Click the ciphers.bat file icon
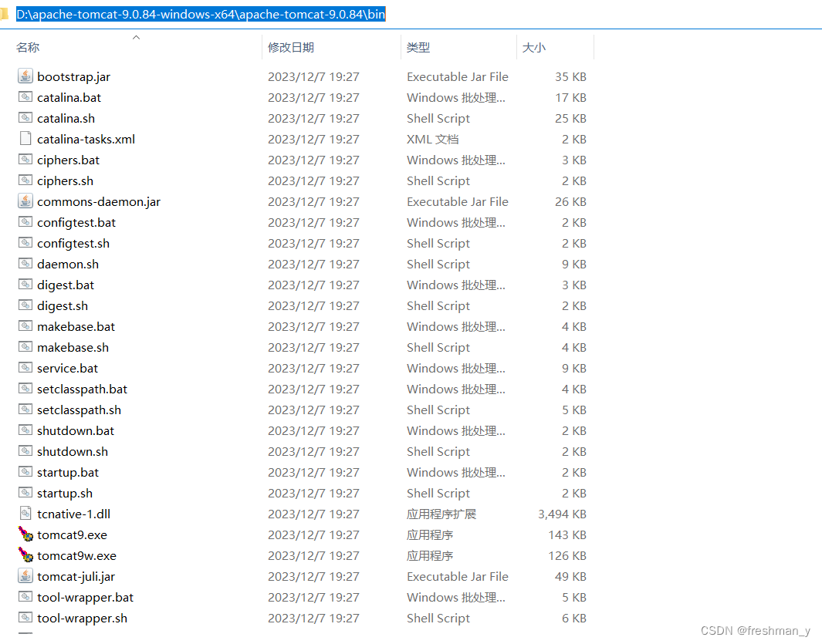 click(x=25, y=160)
